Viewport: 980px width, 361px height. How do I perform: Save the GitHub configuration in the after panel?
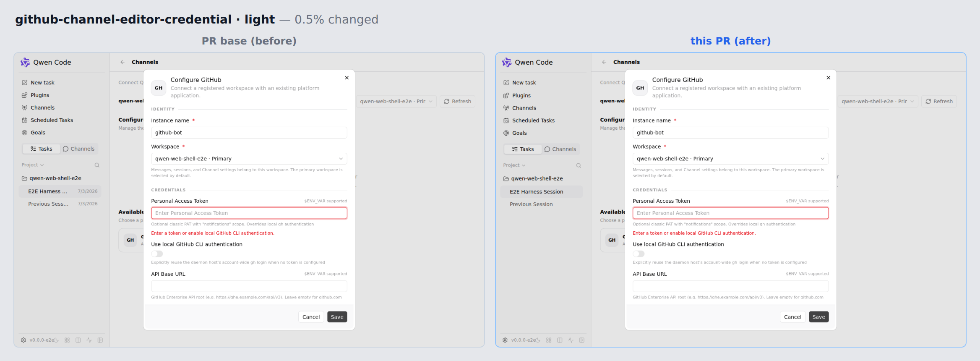(819, 317)
